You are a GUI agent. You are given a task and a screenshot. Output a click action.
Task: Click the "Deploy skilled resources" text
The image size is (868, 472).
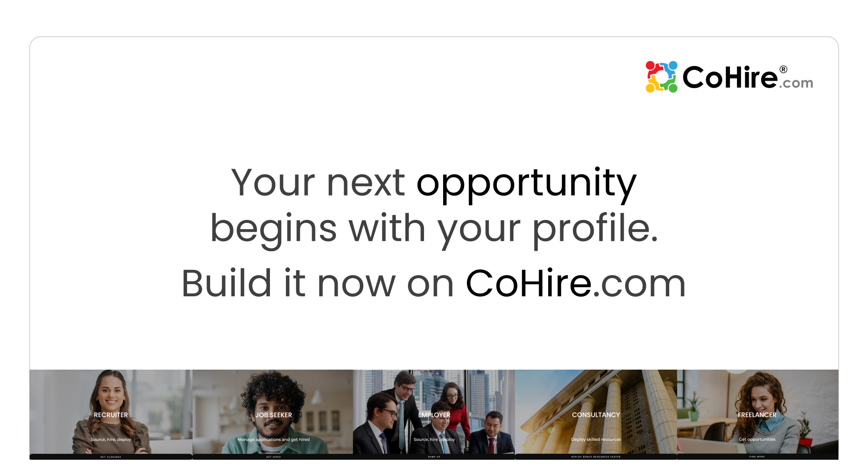(596, 439)
